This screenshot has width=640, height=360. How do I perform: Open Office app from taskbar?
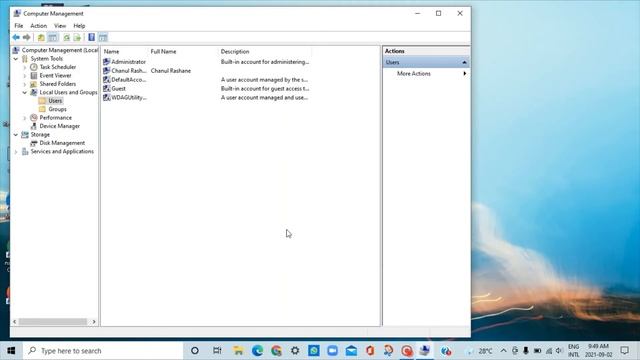370,351
